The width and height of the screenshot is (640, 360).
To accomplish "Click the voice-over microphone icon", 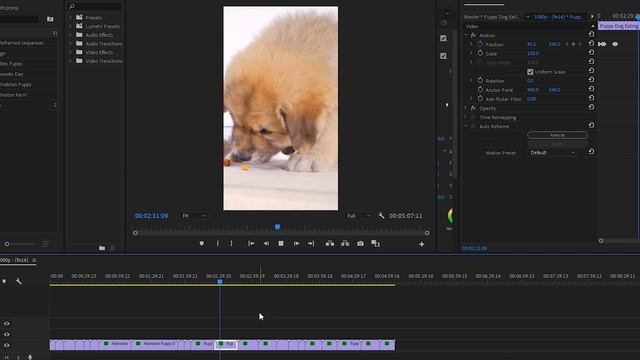I will click(30, 357).
